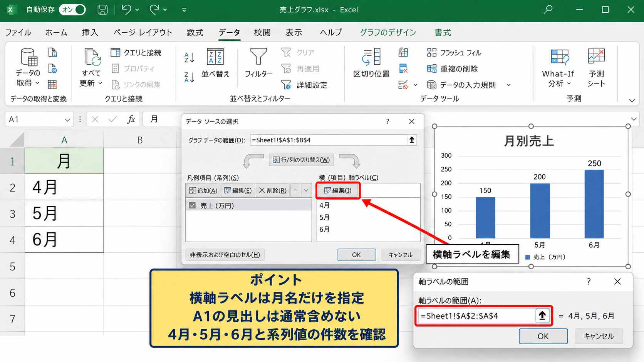Click 重複の削除
This screenshot has height=362, width=644.
click(453, 69)
